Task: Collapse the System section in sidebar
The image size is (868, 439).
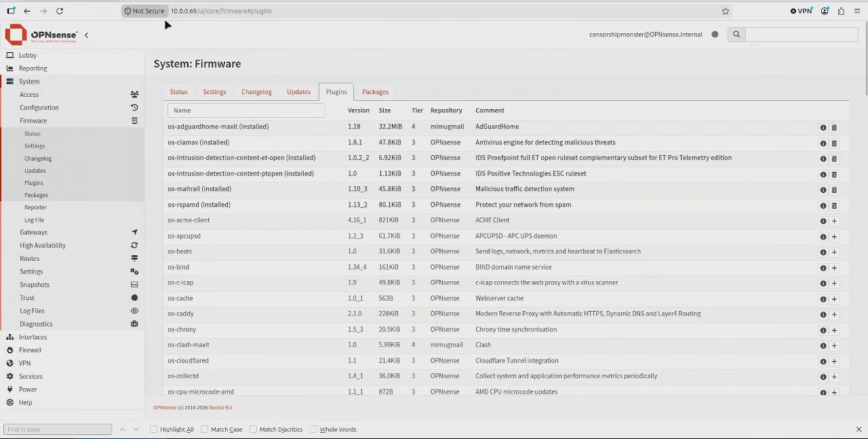Action: [x=29, y=81]
